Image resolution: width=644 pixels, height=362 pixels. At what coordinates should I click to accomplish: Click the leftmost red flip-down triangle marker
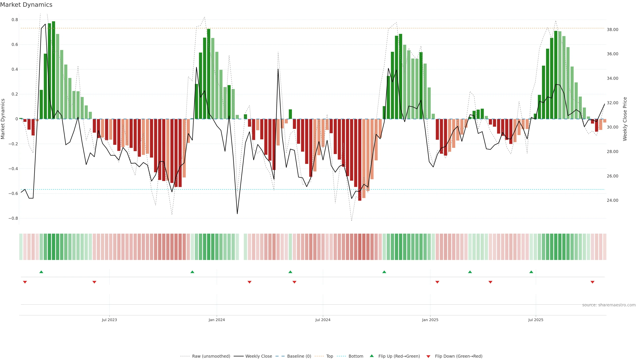click(x=25, y=282)
